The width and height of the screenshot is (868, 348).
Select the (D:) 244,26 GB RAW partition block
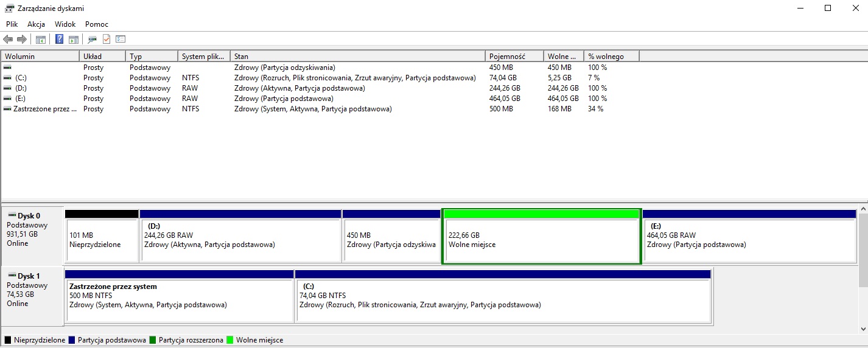click(x=240, y=237)
